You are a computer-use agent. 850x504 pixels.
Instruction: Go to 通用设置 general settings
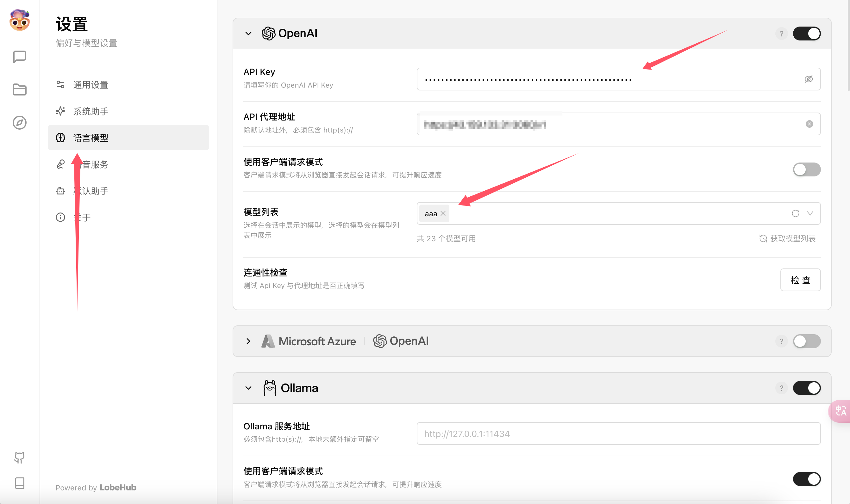point(91,85)
